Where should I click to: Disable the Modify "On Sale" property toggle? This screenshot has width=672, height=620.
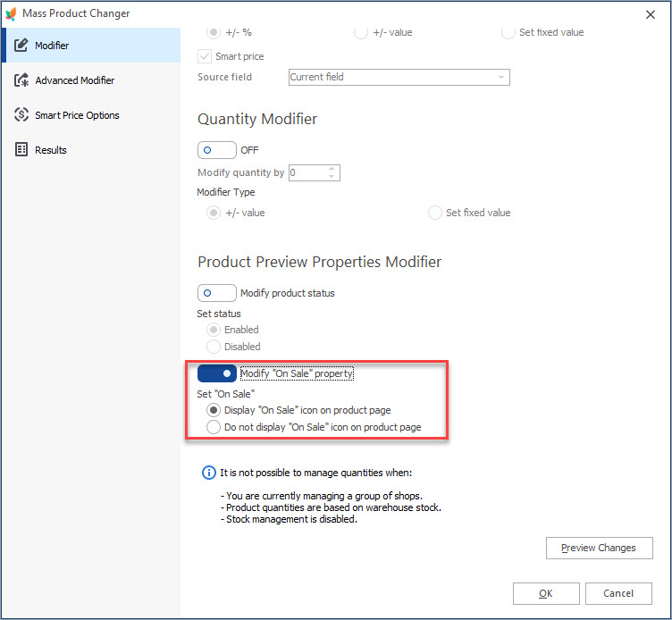(x=216, y=373)
